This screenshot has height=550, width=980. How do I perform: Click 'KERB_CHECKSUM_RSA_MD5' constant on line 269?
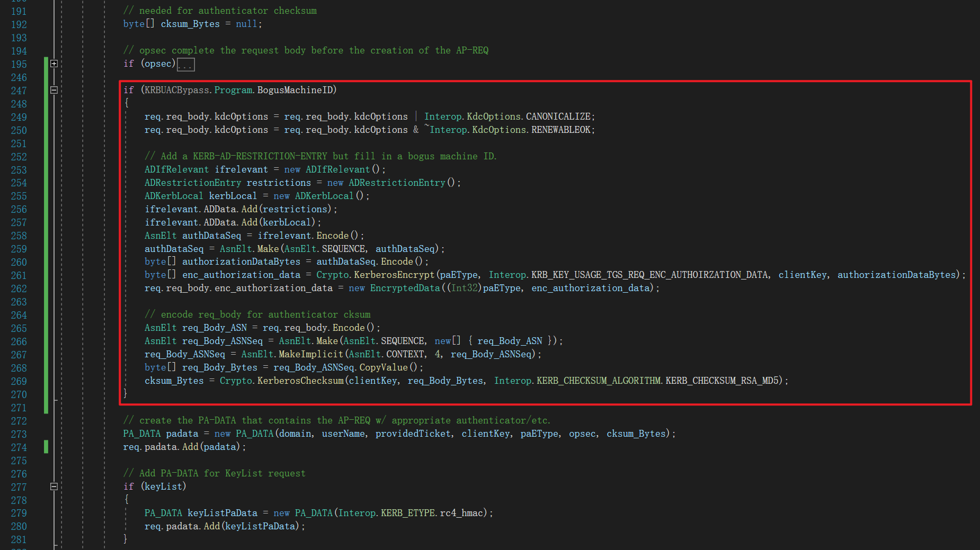[723, 381]
